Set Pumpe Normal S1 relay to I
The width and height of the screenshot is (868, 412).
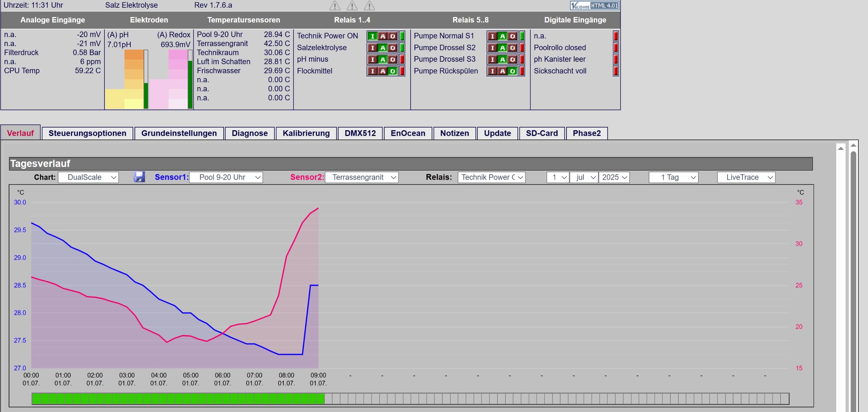(x=492, y=36)
